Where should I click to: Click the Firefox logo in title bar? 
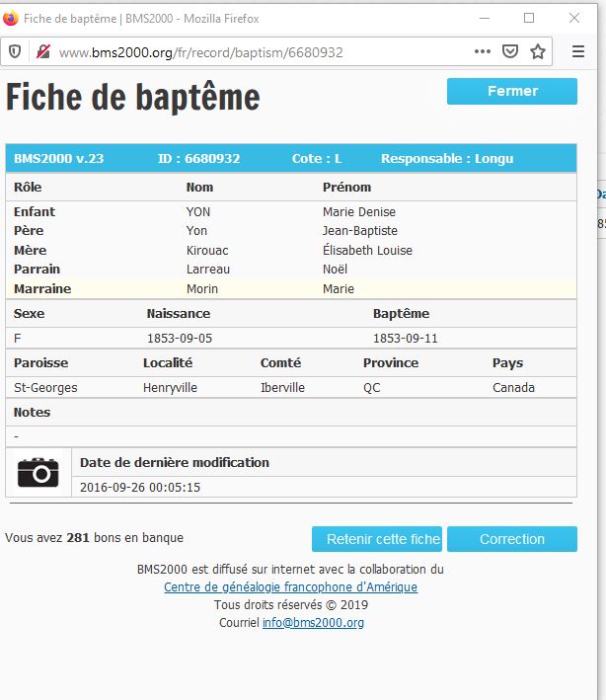(x=10, y=19)
